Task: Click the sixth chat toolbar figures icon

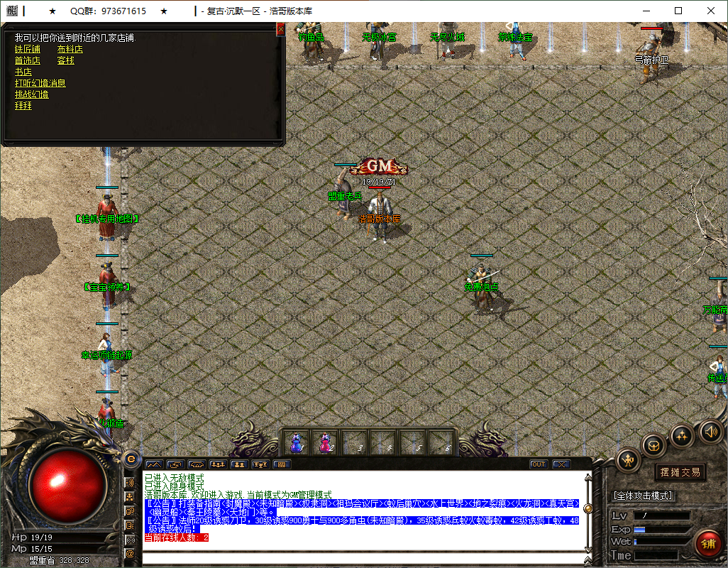Action: point(261,464)
